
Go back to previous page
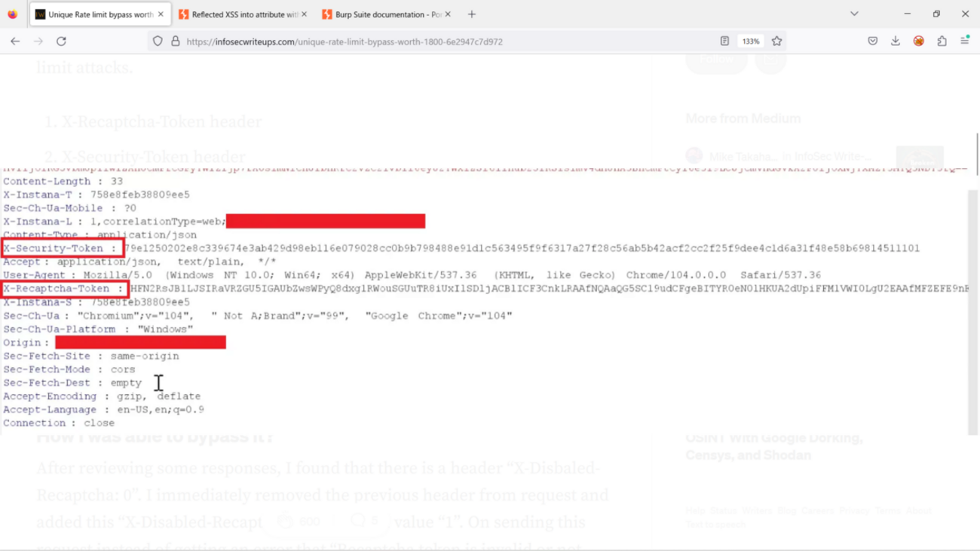tap(15, 41)
